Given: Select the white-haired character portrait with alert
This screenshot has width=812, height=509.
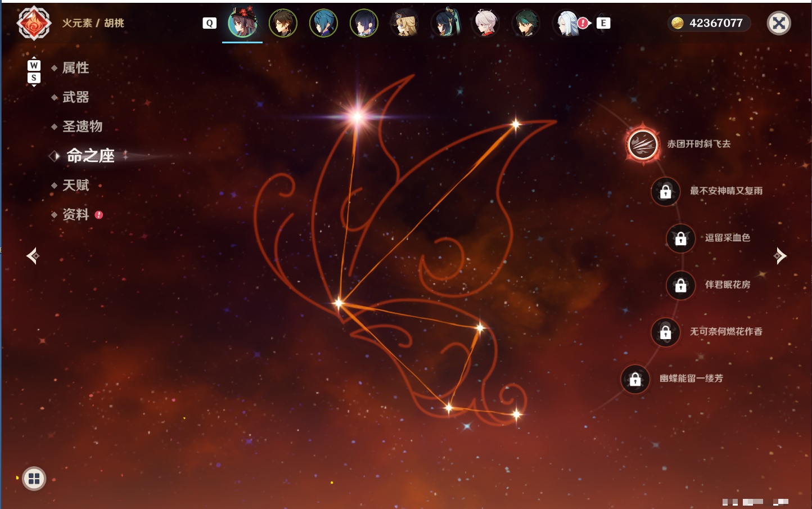Looking at the screenshot, I should click(569, 23).
